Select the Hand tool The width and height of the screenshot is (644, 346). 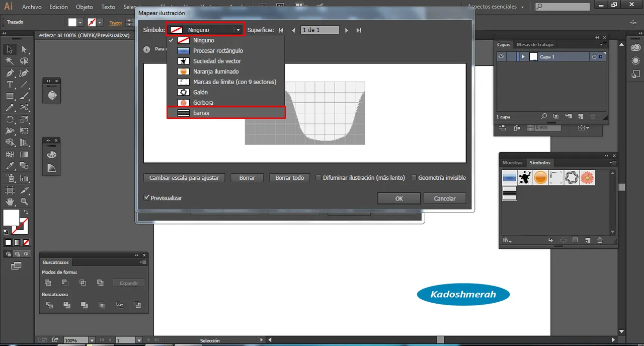[10, 201]
